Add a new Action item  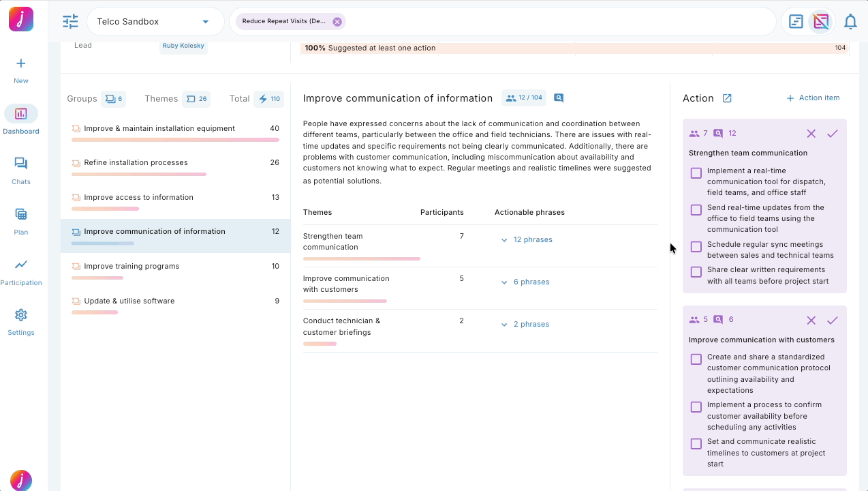click(x=813, y=98)
